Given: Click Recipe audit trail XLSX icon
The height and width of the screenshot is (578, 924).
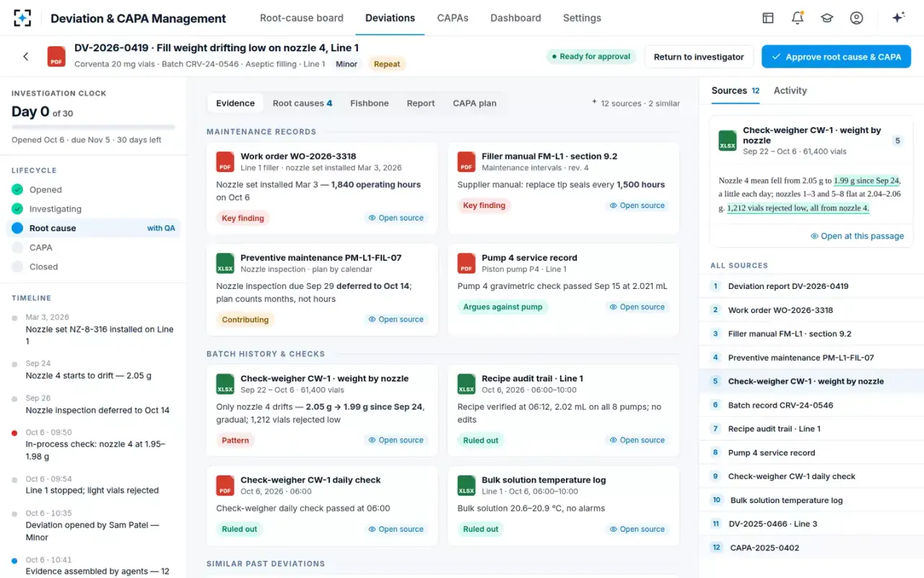Looking at the screenshot, I should (466, 384).
